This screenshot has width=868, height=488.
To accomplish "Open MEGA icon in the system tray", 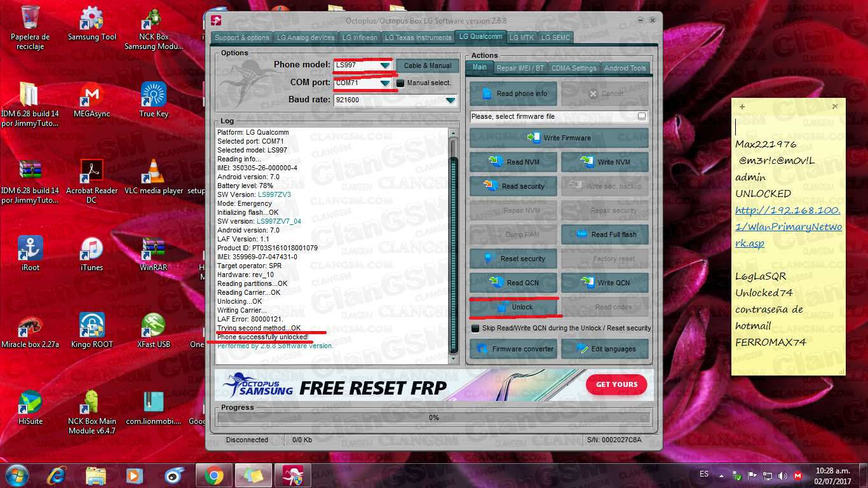I will (798, 475).
